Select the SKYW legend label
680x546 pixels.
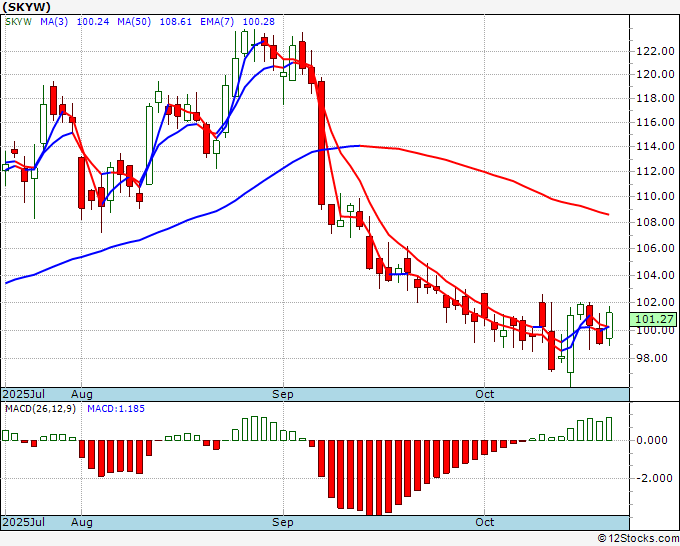point(18,22)
